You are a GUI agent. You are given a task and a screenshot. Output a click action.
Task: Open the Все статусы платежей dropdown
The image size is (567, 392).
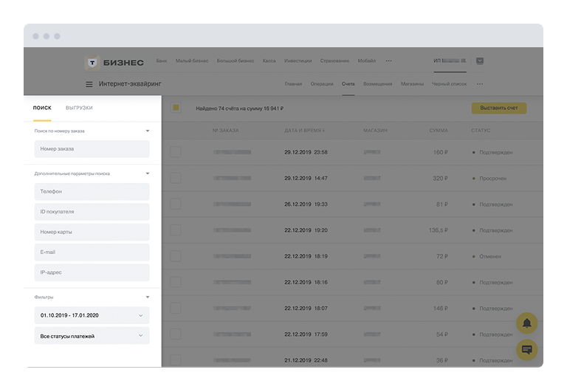(x=92, y=336)
